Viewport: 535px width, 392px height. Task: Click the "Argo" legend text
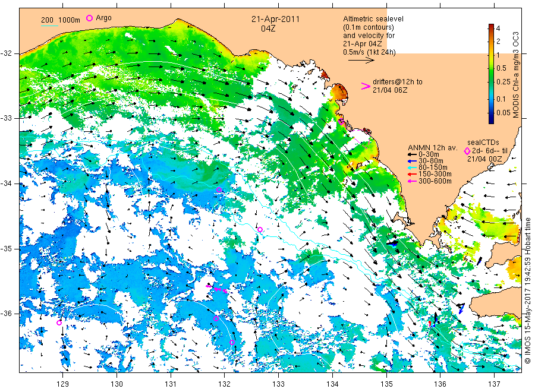pyautogui.click(x=103, y=18)
